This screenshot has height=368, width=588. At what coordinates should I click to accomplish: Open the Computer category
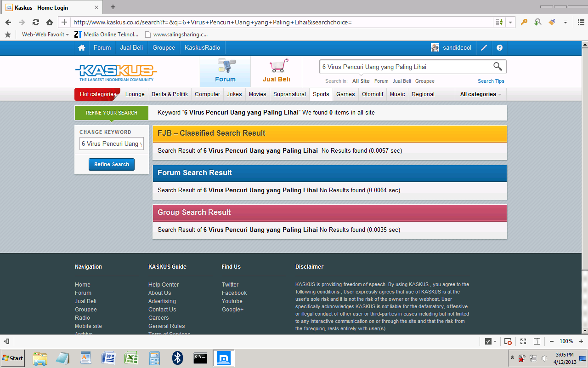click(208, 94)
